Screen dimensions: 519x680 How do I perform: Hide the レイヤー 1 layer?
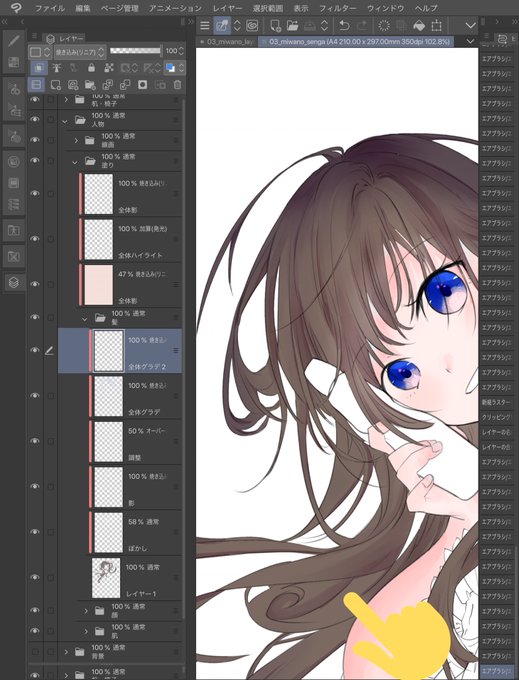pyautogui.click(x=35, y=577)
